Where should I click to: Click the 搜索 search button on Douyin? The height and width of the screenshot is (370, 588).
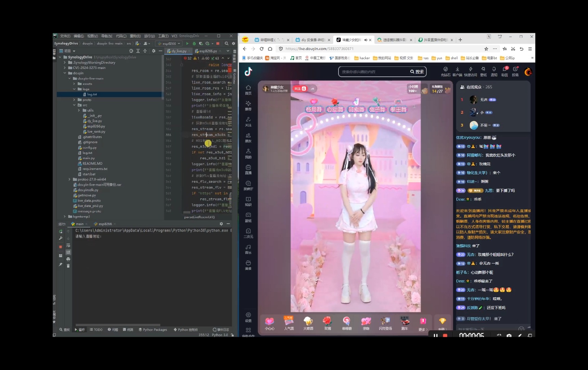click(416, 72)
